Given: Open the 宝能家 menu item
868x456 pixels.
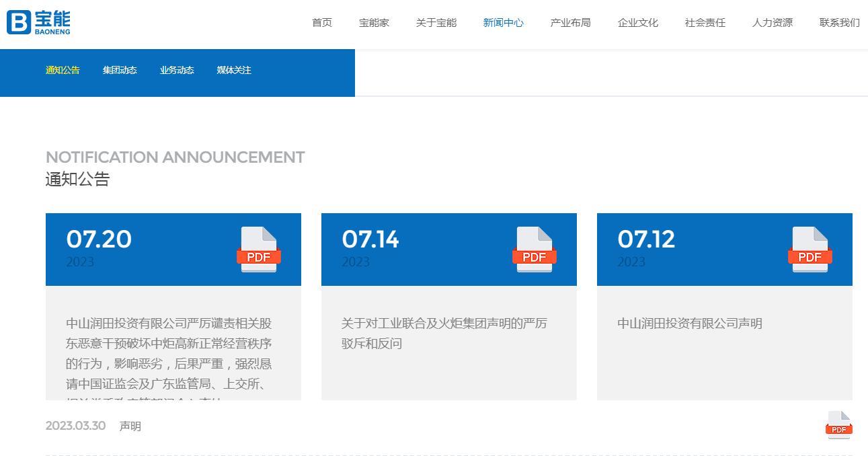Looking at the screenshot, I should [374, 22].
